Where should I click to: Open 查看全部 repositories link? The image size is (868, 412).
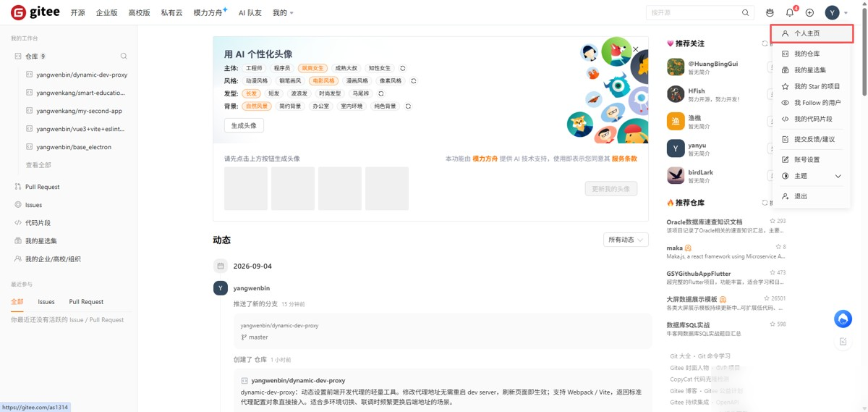pyautogui.click(x=38, y=165)
